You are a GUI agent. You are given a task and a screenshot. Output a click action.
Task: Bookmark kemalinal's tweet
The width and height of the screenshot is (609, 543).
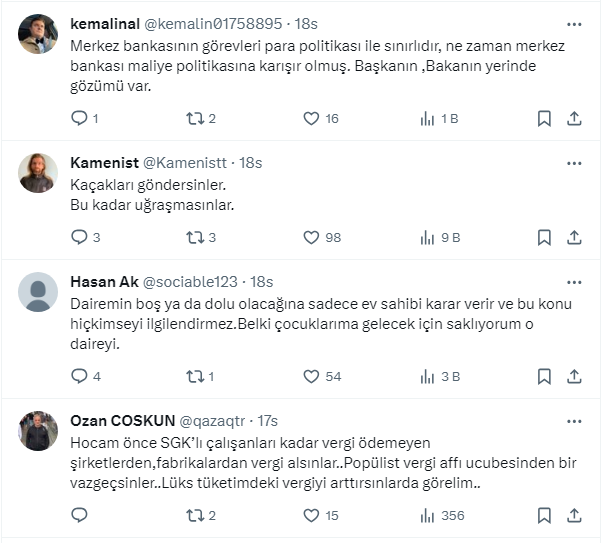(544, 118)
